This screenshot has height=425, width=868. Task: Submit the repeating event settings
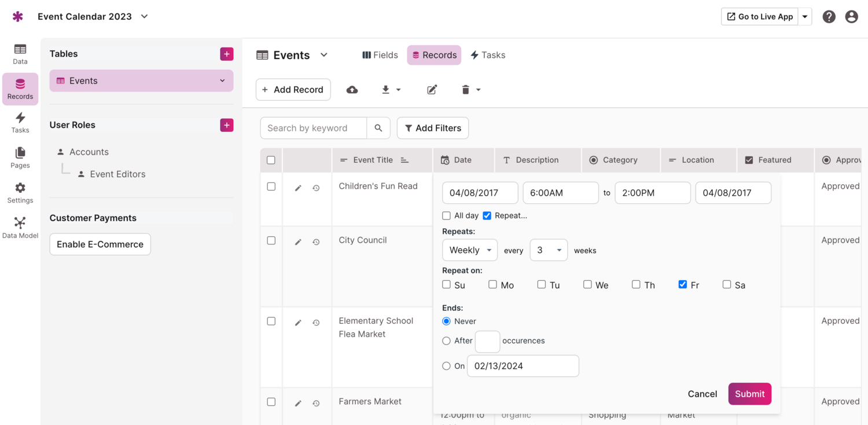point(749,394)
